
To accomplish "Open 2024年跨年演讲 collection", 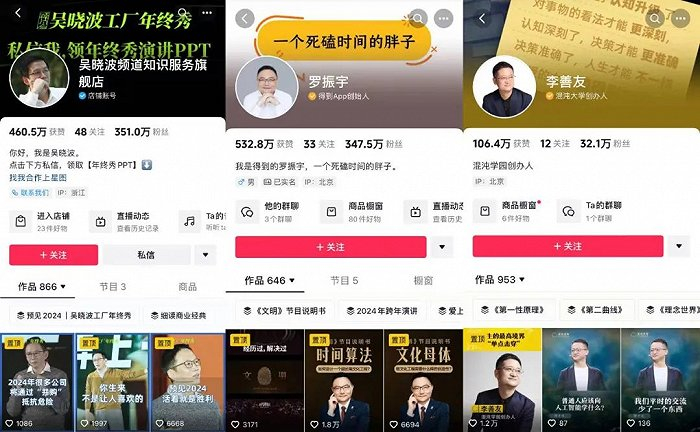I will click(x=382, y=311).
